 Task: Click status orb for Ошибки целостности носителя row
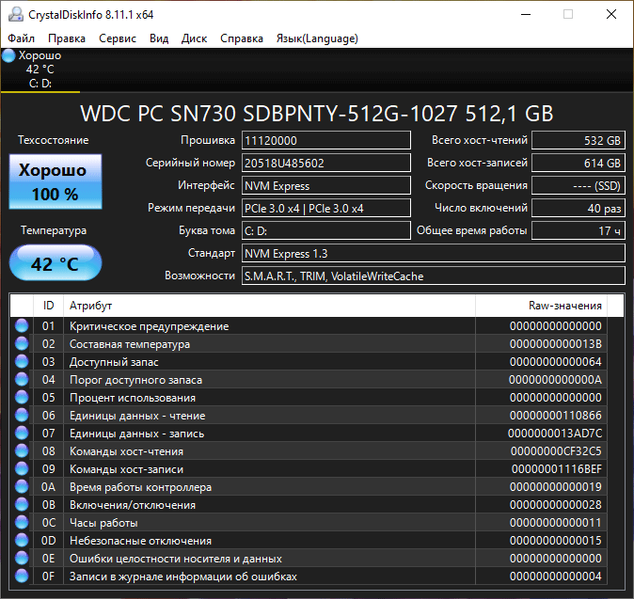click(x=22, y=558)
